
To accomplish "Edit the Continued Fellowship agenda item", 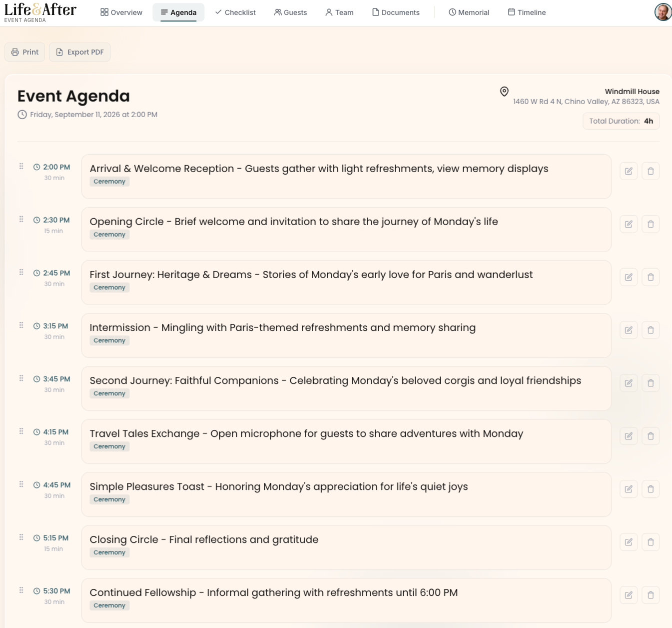I will tap(628, 595).
